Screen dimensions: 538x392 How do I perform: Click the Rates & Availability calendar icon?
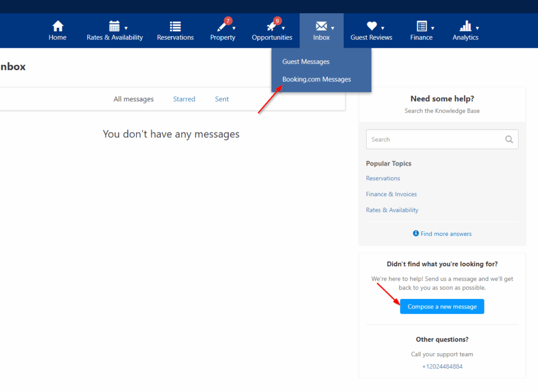click(x=114, y=26)
